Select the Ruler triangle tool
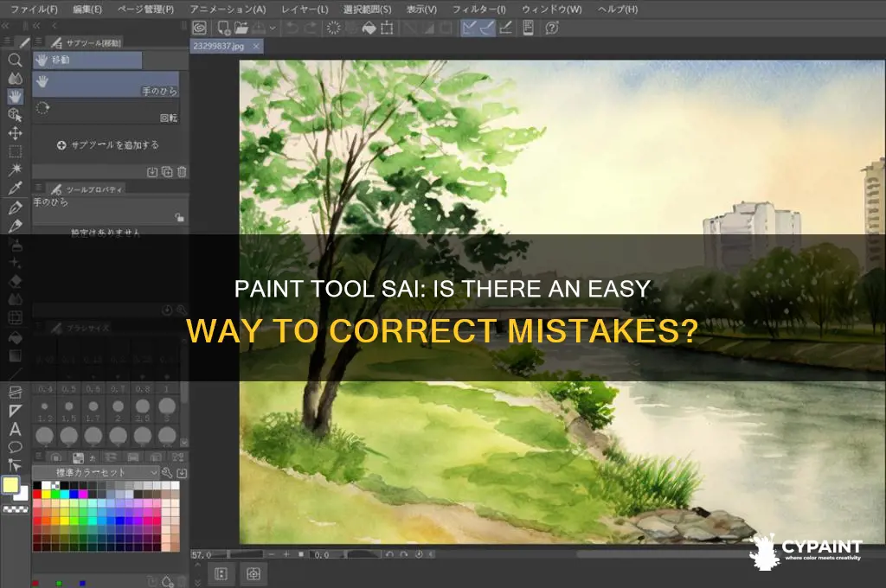This screenshot has width=886, height=588. (x=16, y=411)
